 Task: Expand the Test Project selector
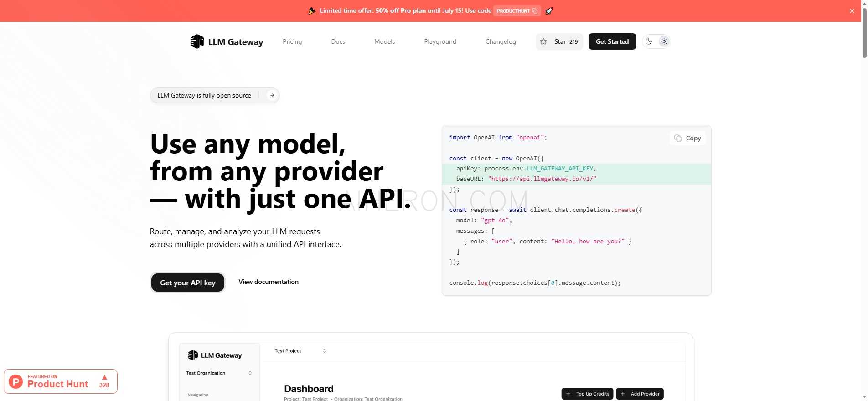pyautogui.click(x=300, y=351)
